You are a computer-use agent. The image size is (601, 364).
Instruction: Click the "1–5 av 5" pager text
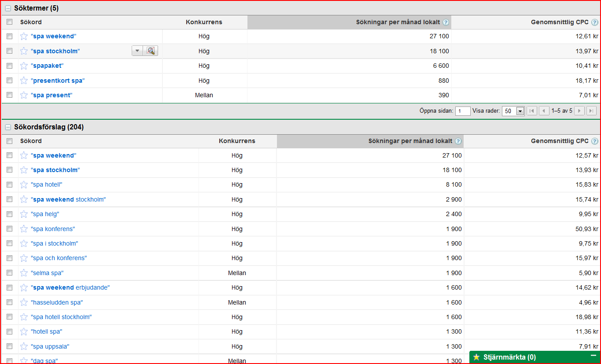point(562,111)
